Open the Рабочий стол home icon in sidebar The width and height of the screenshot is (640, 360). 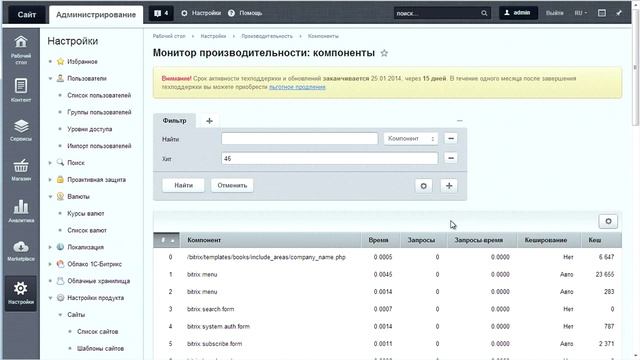coord(21,42)
